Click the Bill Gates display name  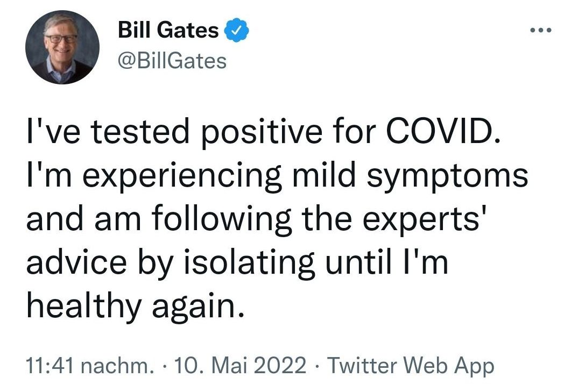pos(168,31)
